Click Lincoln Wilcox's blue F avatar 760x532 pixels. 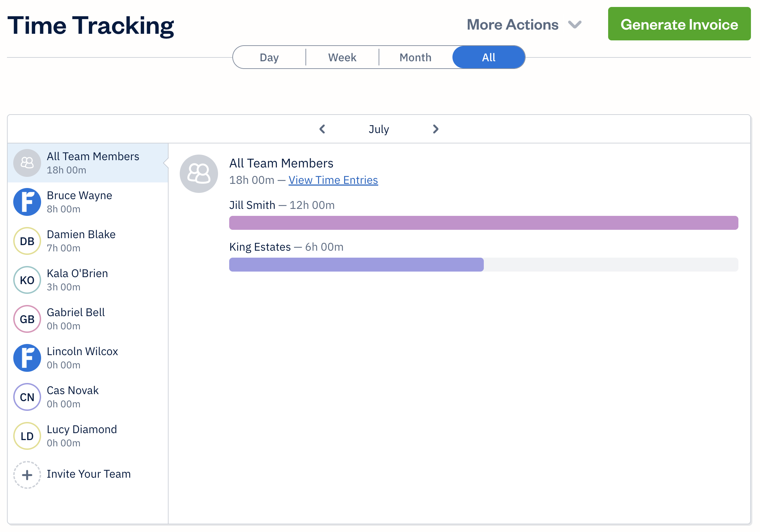pos(27,358)
